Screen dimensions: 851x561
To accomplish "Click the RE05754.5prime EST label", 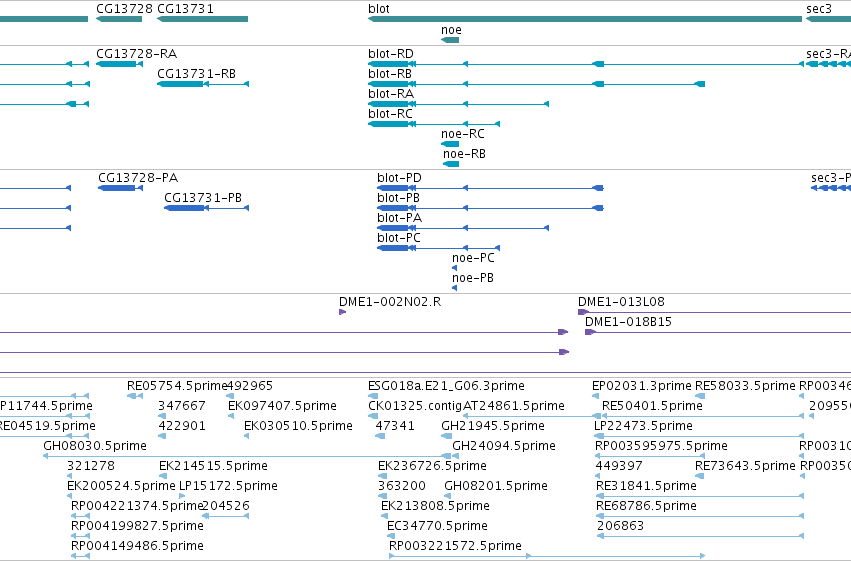I will pos(177,386).
